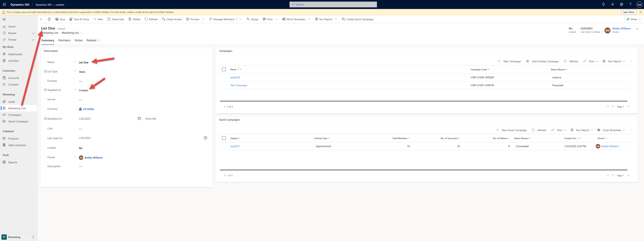Open the Test Campaign link
The height and width of the screenshot is (241, 644).
pos(239,85)
